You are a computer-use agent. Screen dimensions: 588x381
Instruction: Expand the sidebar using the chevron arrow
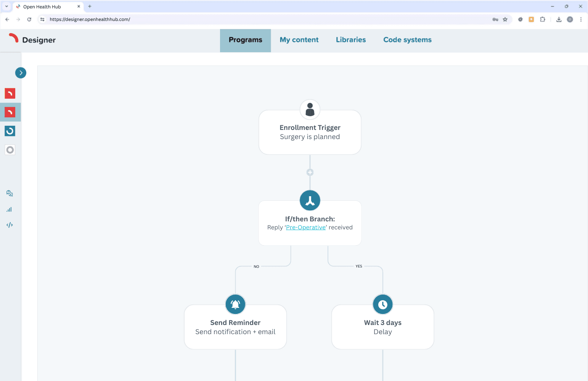[21, 72]
